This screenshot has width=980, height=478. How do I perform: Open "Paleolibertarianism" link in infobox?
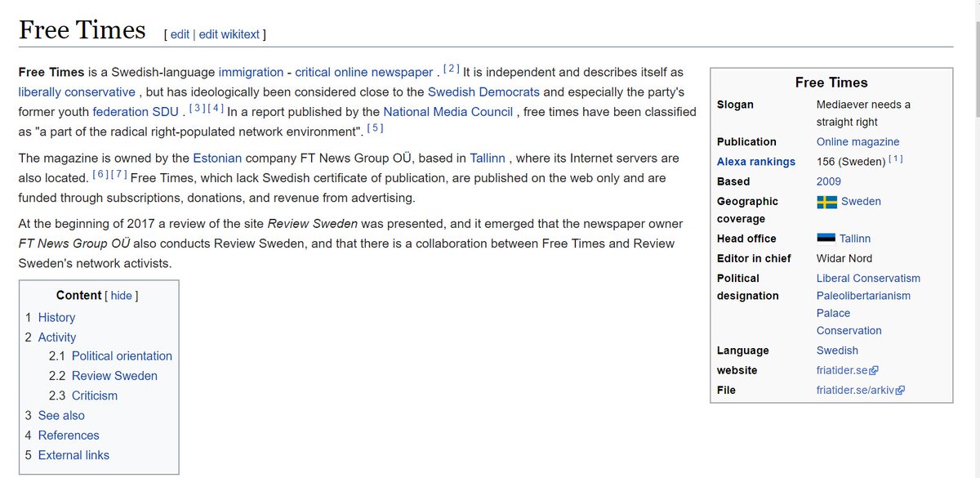(863, 296)
